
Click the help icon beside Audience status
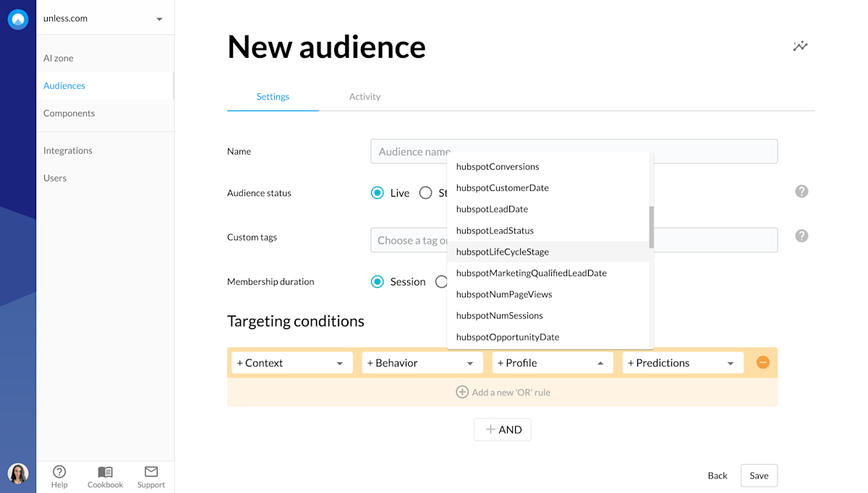point(801,191)
